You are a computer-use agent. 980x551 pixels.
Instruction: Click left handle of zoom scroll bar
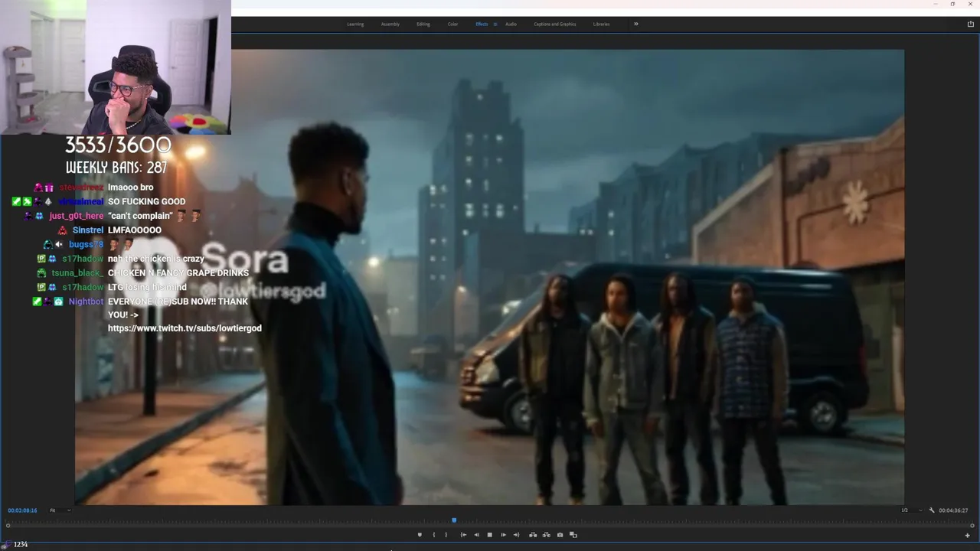click(x=8, y=526)
